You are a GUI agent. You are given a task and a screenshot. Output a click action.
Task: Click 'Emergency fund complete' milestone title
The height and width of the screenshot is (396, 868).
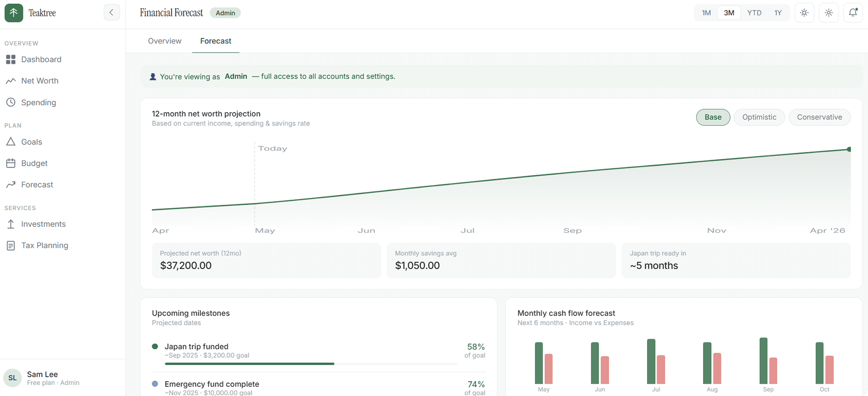(x=212, y=384)
